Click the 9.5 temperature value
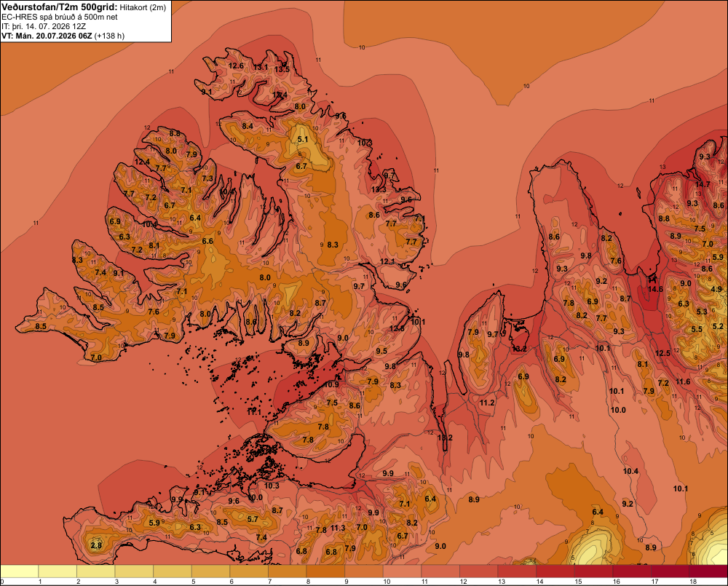Image resolution: width=728 pixels, height=586 pixels. [x=381, y=351]
